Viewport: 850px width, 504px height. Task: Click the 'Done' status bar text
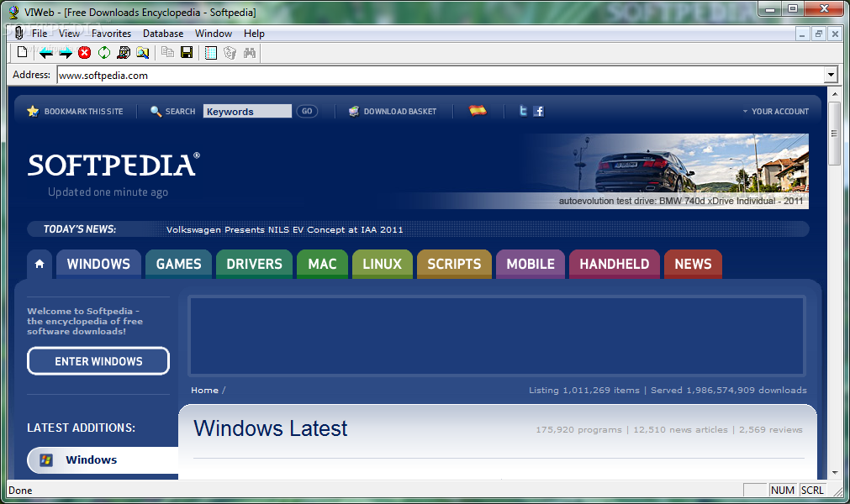(x=21, y=491)
